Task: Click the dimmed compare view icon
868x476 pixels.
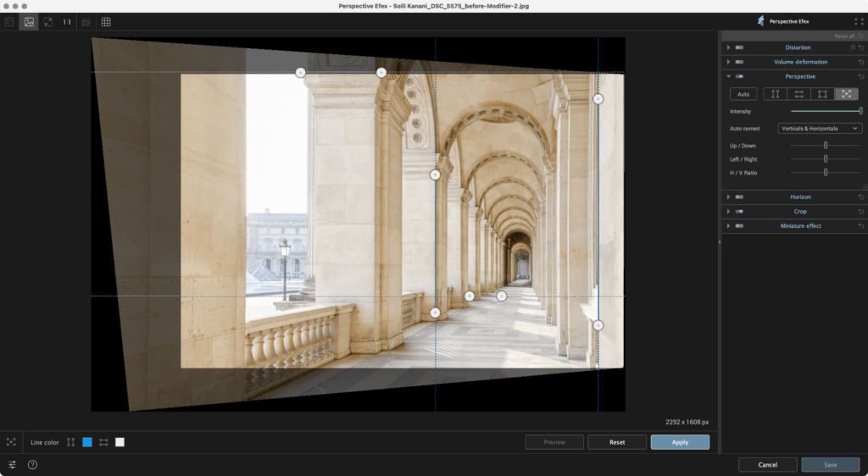Action: (8, 22)
